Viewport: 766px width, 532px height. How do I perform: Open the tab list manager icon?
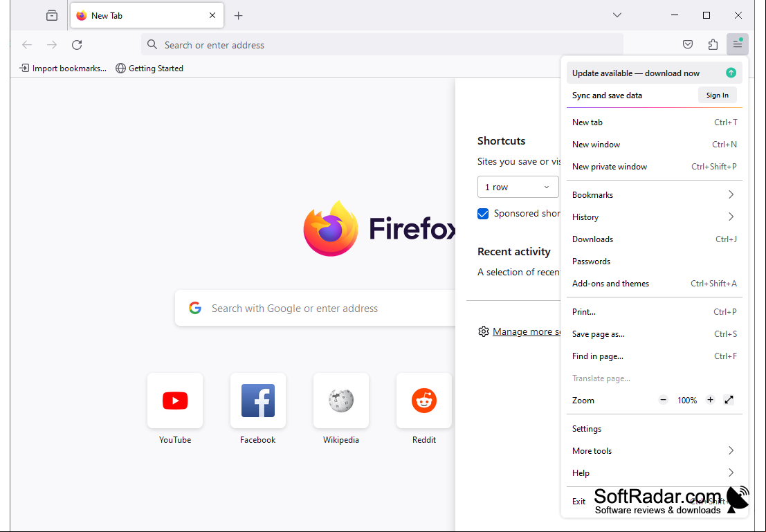[52, 16]
